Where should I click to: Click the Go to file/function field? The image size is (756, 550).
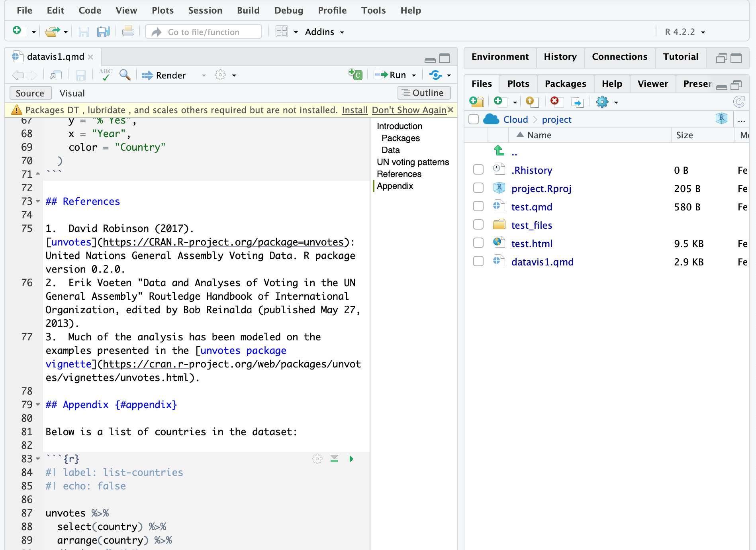(x=204, y=32)
